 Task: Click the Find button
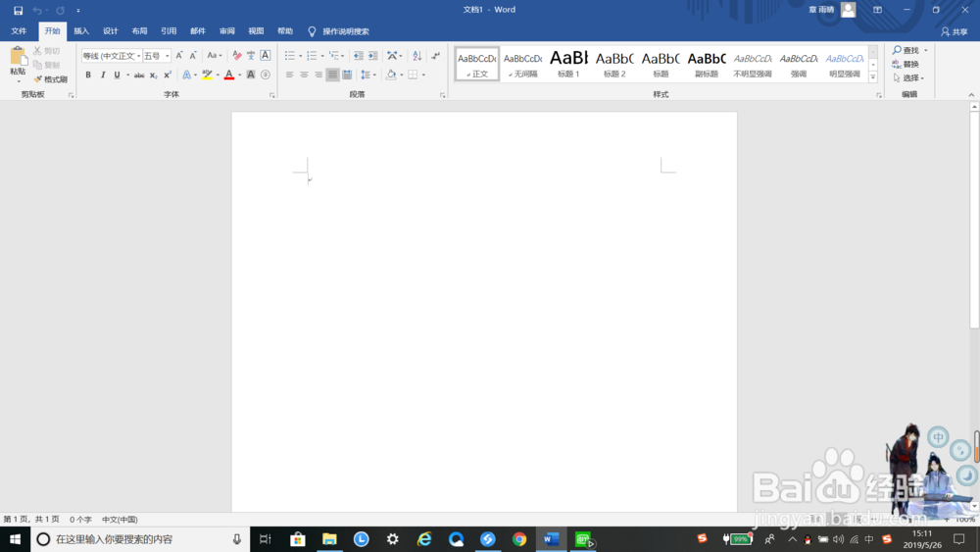(906, 50)
